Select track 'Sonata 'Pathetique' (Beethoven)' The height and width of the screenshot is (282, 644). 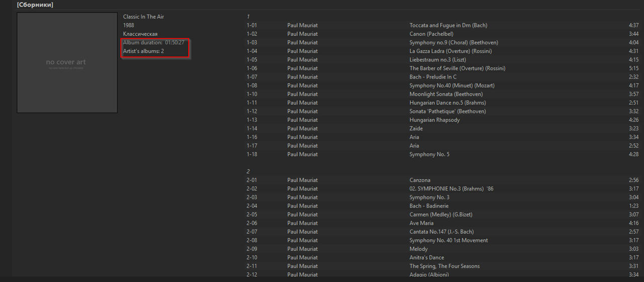[443, 111]
